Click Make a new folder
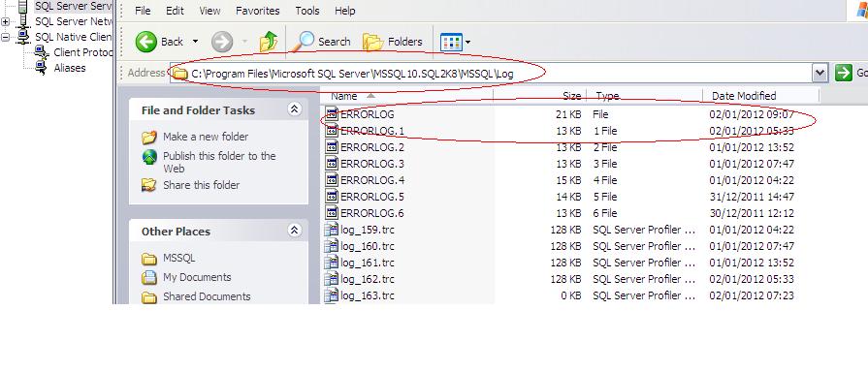868x372 pixels. click(206, 137)
